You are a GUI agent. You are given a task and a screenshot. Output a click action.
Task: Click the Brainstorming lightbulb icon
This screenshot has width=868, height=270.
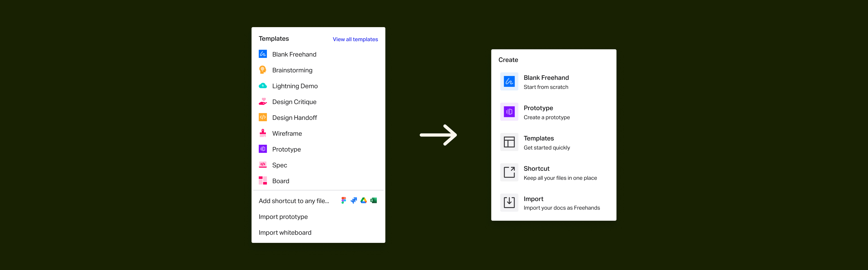click(x=262, y=70)
